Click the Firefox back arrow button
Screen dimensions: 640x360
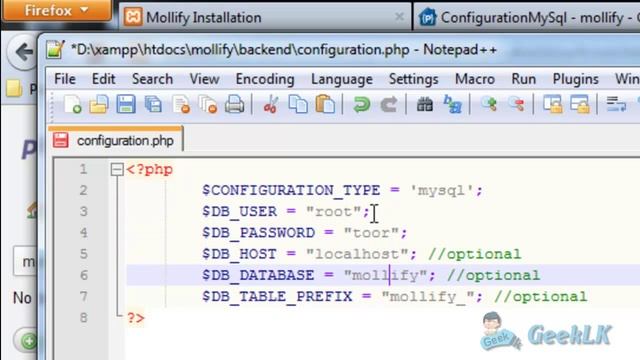(x=23, y=52)
